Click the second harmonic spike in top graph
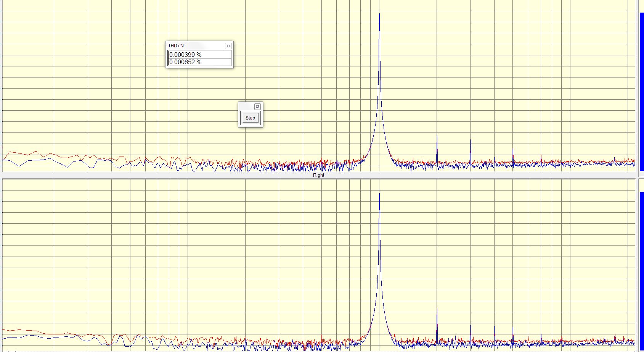The image size is (644, 352). tap(437, 138)
